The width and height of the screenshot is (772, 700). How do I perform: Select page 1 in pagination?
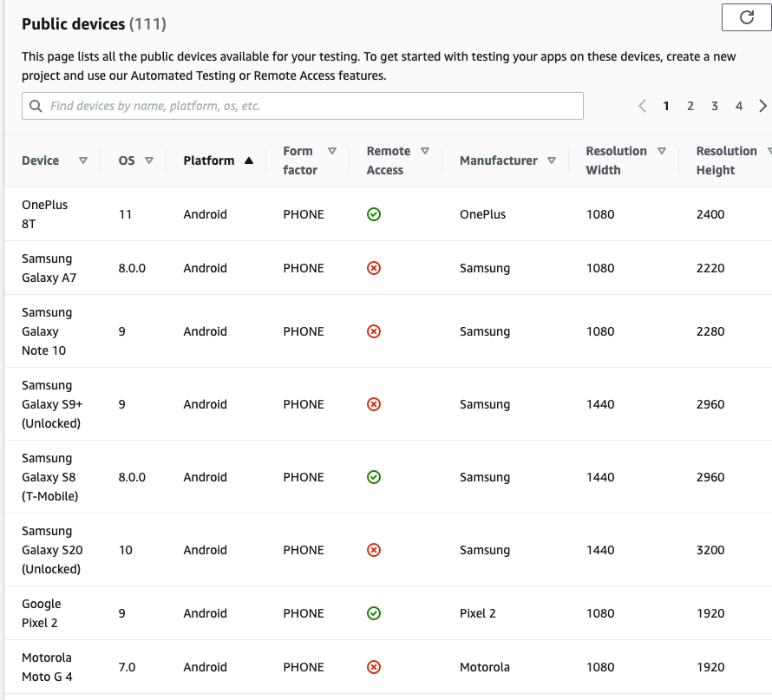[665, 106]
